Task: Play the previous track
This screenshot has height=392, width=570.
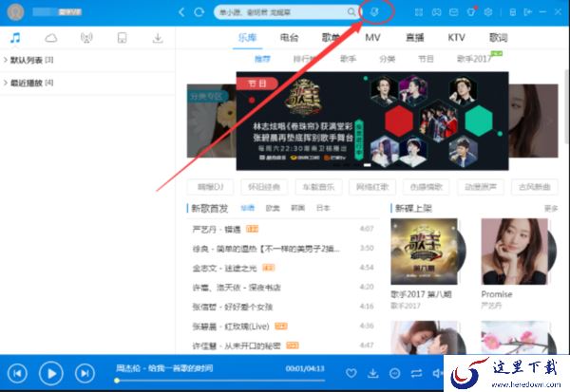Action: tap(17, 373)
